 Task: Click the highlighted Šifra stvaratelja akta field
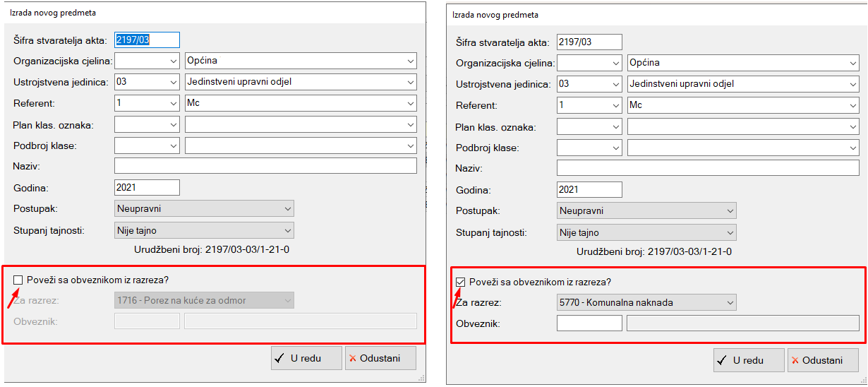pyautogui.click(x=147, y=40)
